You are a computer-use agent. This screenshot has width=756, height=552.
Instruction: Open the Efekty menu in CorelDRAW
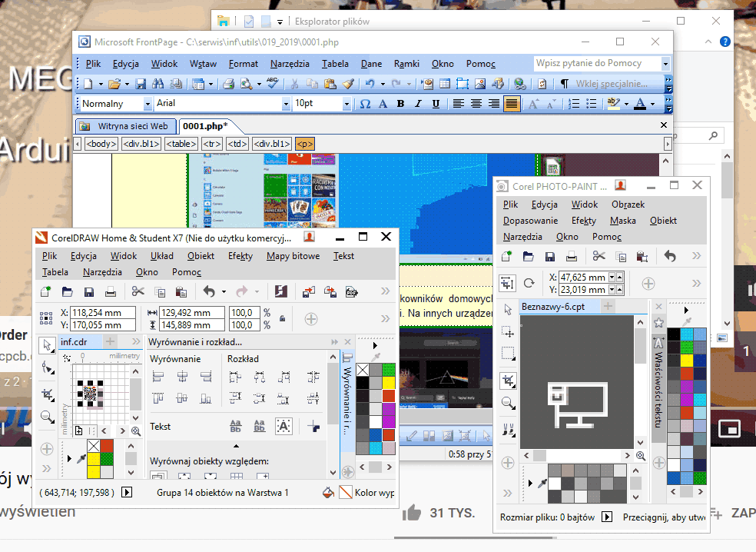tap(240, 256)
